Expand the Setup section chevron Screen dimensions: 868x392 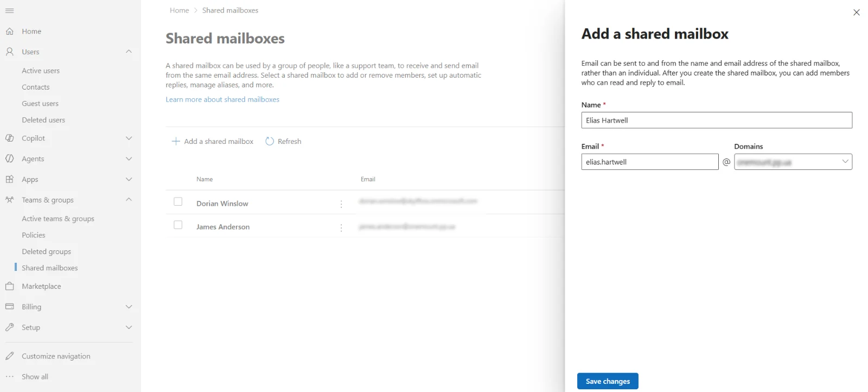129,327
